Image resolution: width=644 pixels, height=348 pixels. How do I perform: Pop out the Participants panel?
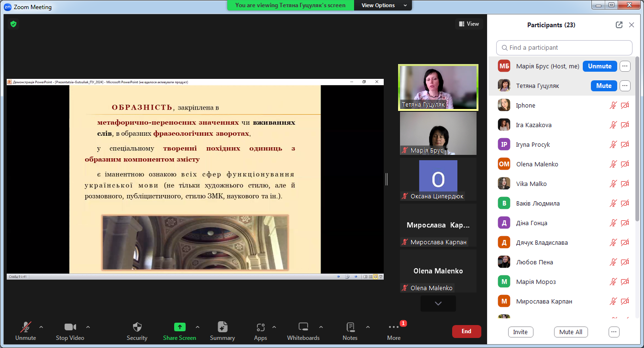click(x=619, y=25)
